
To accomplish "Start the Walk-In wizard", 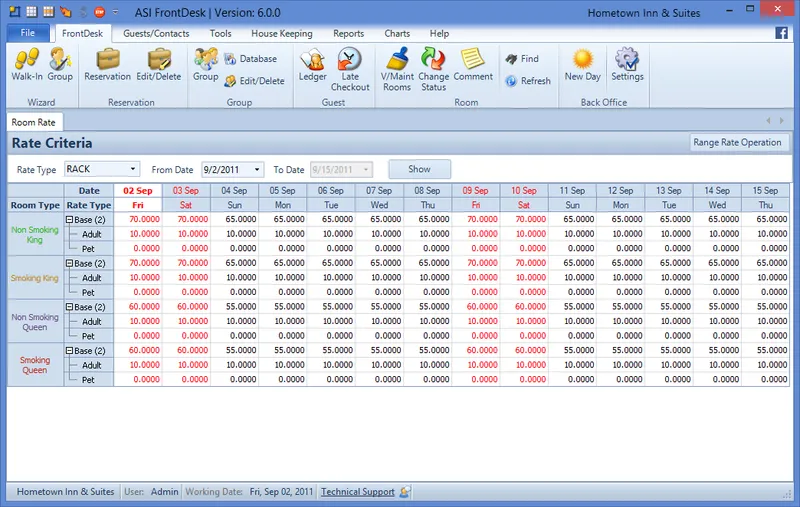I will pos(27,64).
